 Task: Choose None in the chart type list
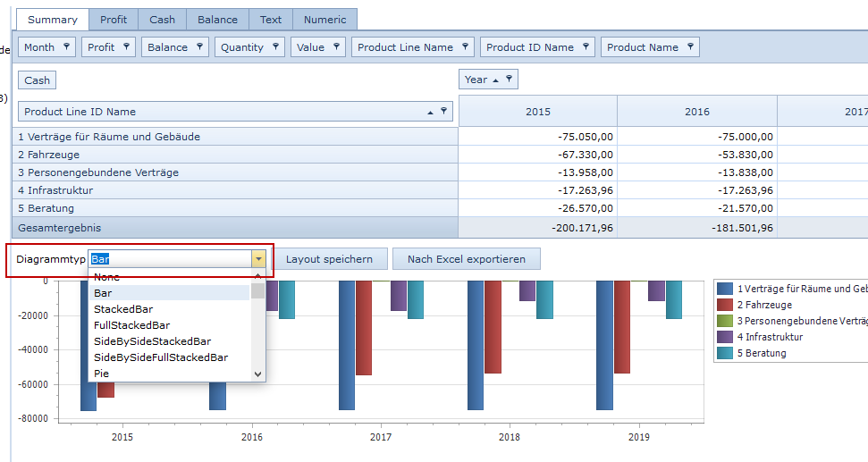(106, 277)
